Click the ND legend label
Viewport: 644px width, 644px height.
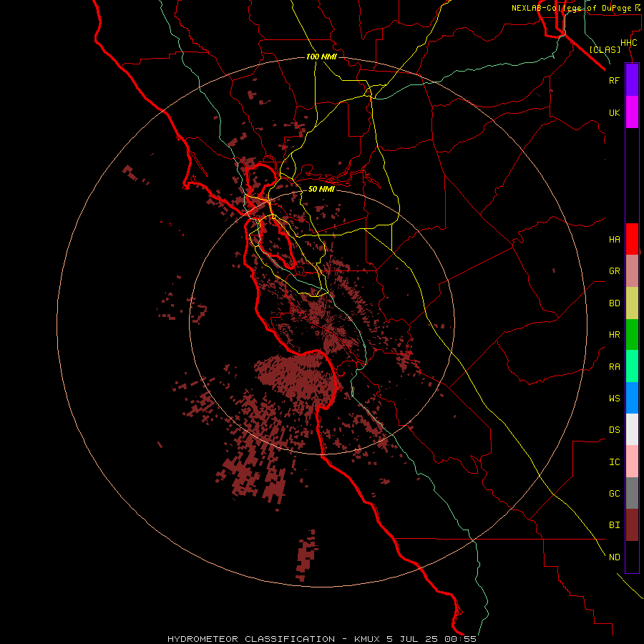(614, 557)
